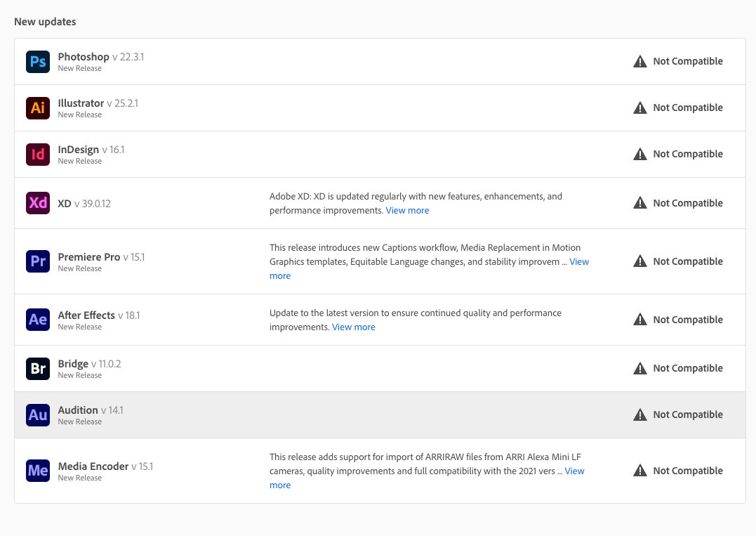The height and width of the screenshot is (536, 756).
Task: Click New Release label under Bridge
Action: [80, 375]
